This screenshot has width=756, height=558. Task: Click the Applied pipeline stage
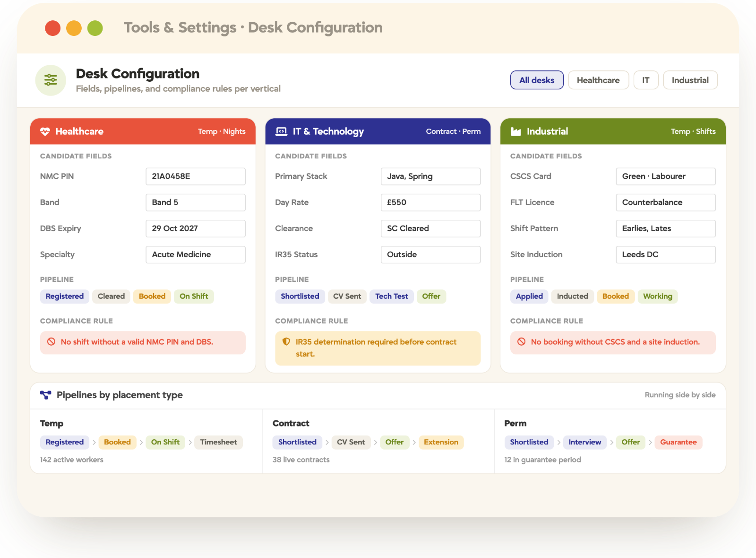529,296
